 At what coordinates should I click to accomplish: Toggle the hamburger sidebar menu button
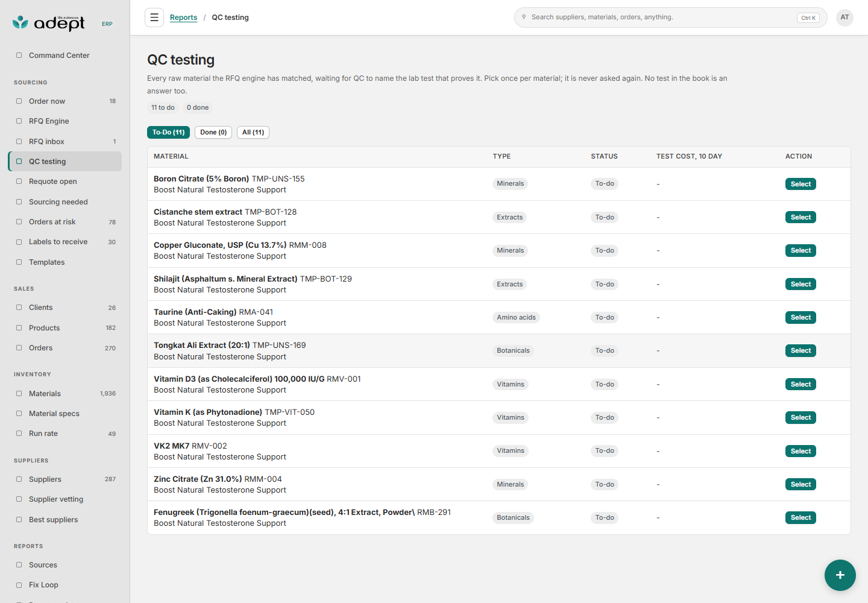(154, 17)
